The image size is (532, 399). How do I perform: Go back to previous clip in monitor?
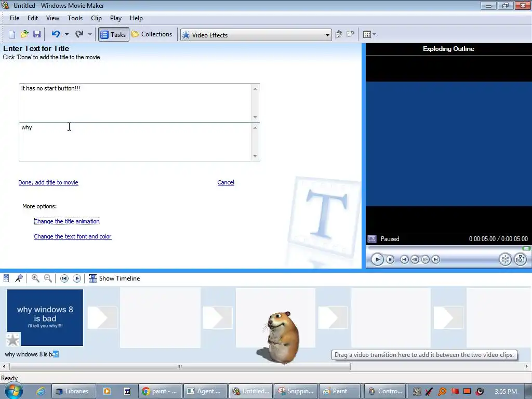(x=404, y=260)
